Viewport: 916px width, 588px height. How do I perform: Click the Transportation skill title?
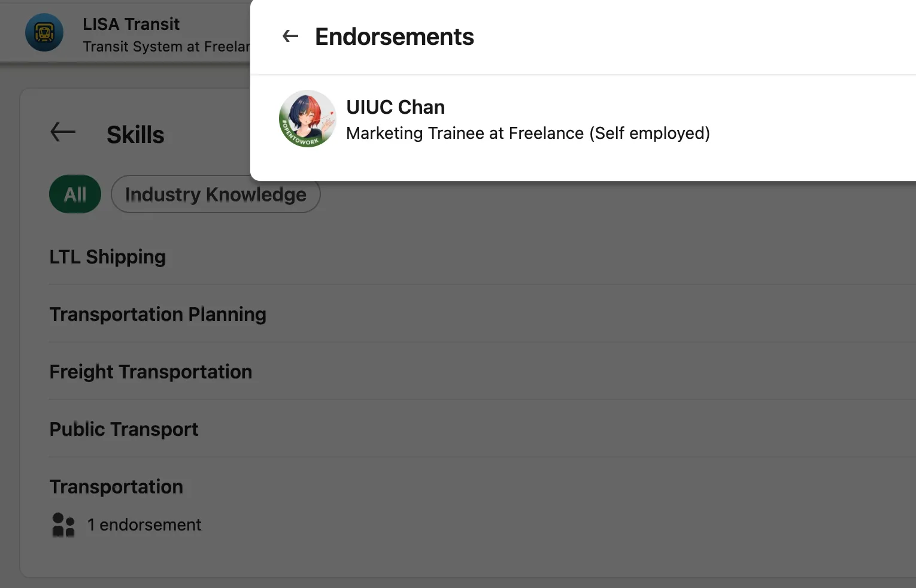click(x=116, y=487)
